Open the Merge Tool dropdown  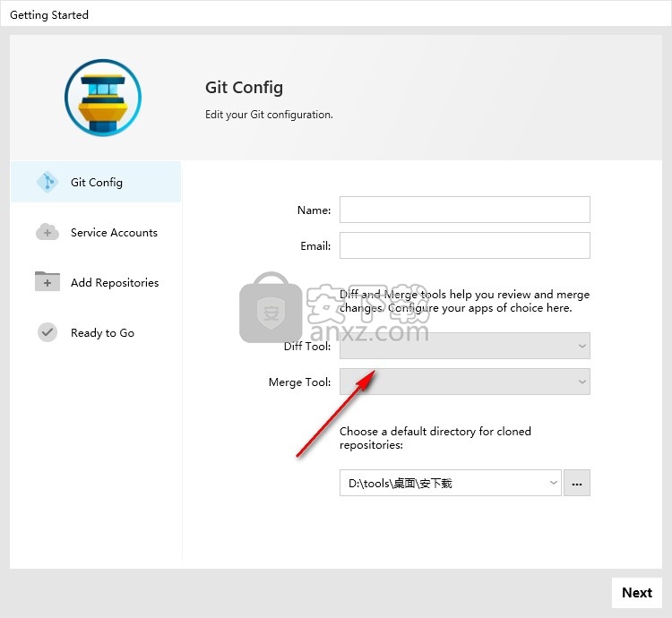point(464,382)
